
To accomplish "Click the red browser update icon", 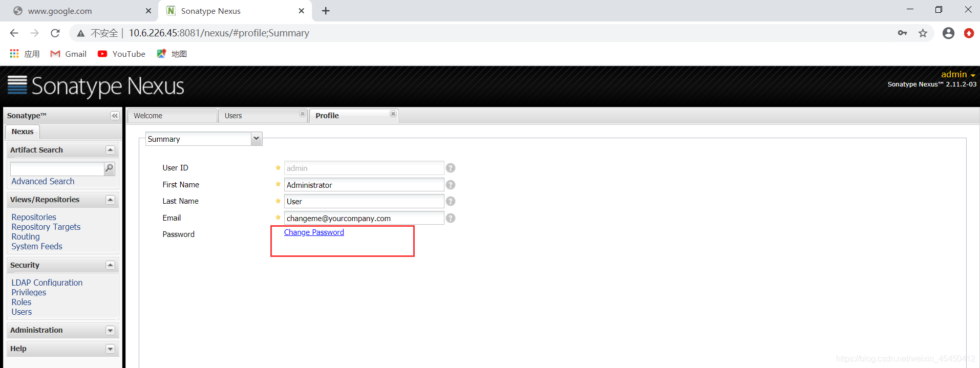I will pyautogui.click(x=969, y=33).
